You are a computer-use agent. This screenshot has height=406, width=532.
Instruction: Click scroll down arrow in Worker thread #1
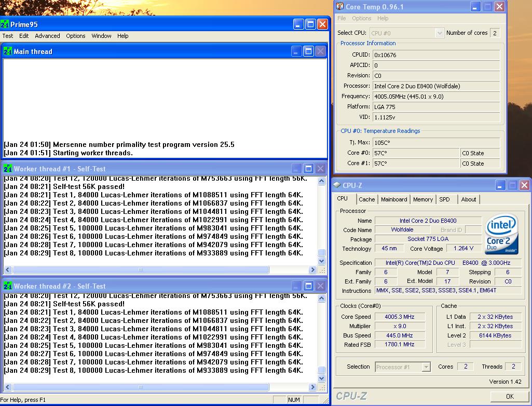(x=321, y=261)
